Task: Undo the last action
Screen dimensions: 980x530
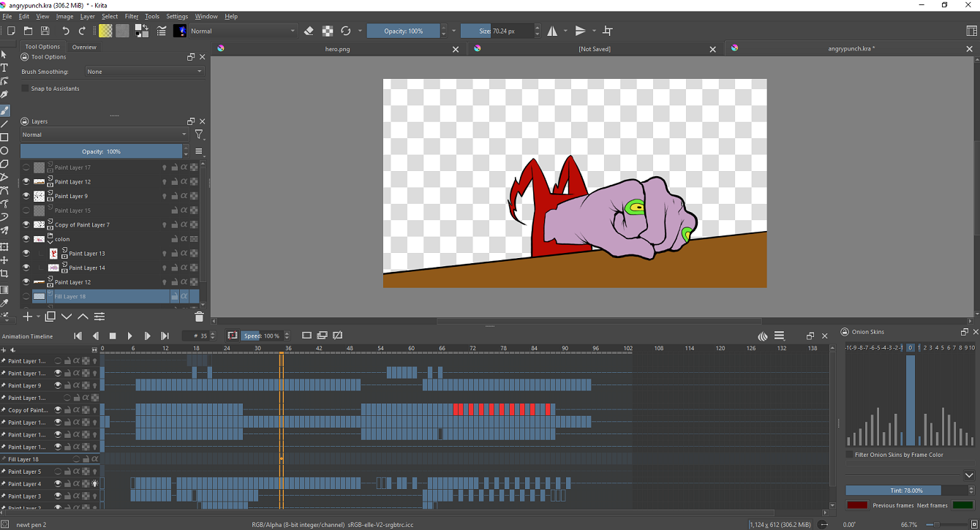Action: (66, 31)
